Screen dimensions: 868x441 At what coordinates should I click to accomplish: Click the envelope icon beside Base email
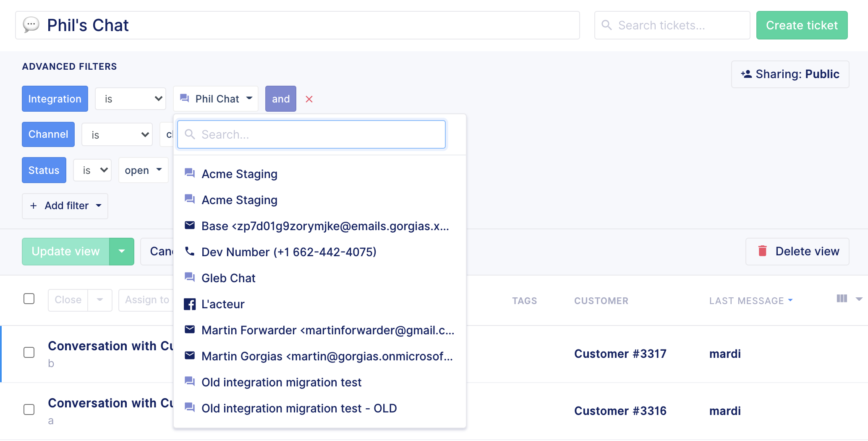coord(190,226)
